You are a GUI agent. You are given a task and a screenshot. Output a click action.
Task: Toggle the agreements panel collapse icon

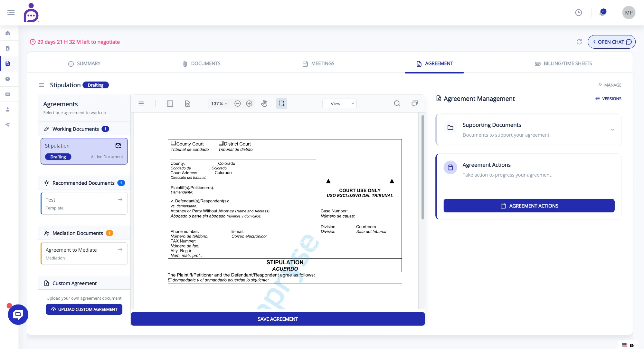42,85
